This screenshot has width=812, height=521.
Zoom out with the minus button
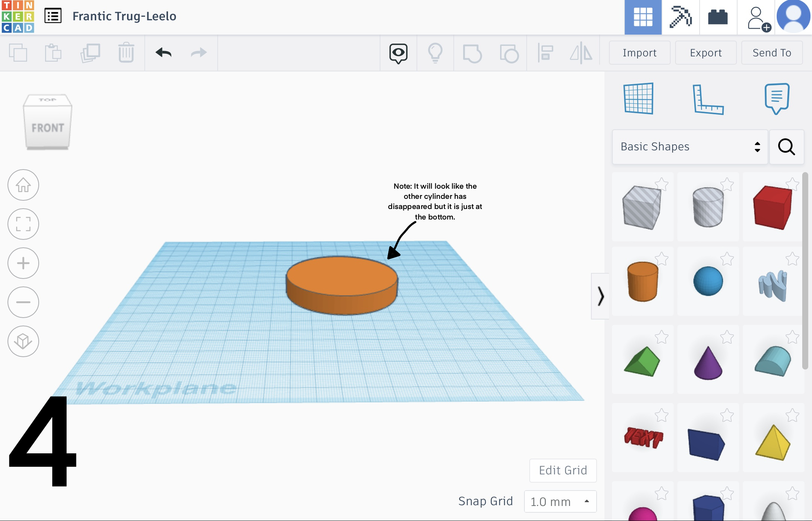23,302
